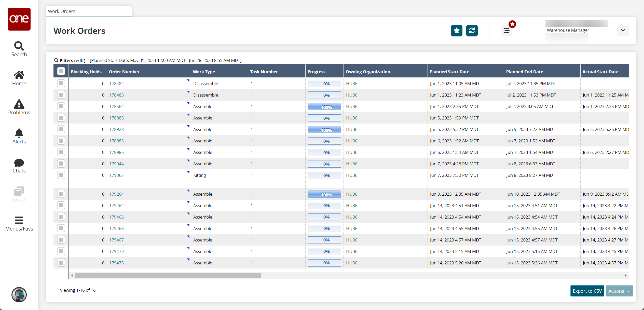644x310 pixels.
Task: Open the assistant avatar icon at bottom left
Action: (19, 295)
